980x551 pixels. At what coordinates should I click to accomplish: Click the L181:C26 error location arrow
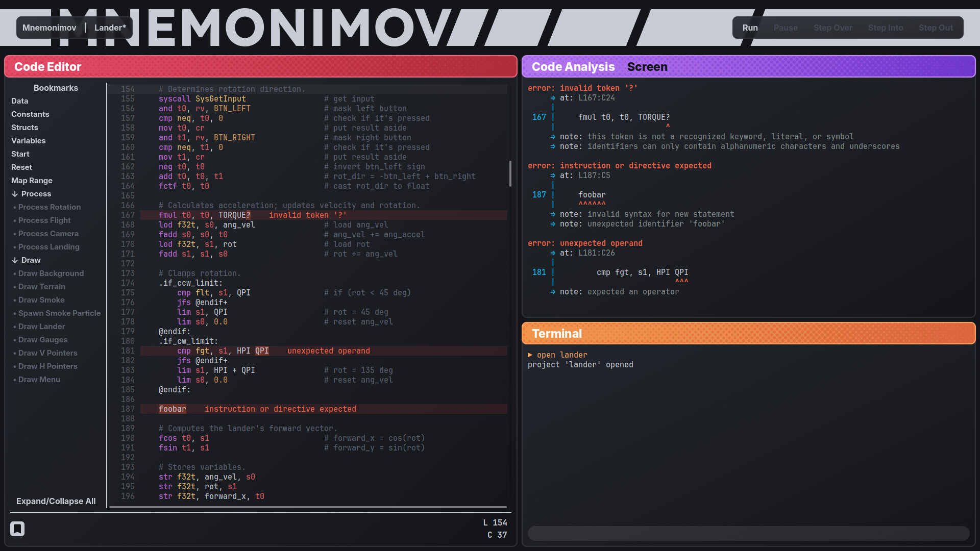(553, 253)
